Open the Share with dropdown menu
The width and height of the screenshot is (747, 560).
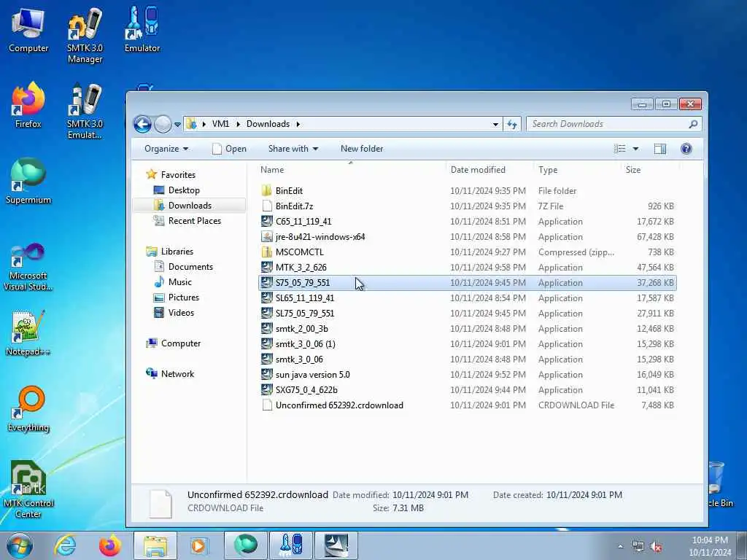pyautogui.click(x=293, y=149)
